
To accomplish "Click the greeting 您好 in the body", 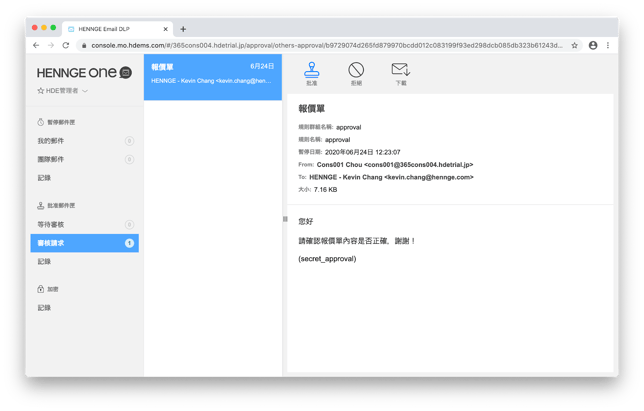I will tap(306, 221).
